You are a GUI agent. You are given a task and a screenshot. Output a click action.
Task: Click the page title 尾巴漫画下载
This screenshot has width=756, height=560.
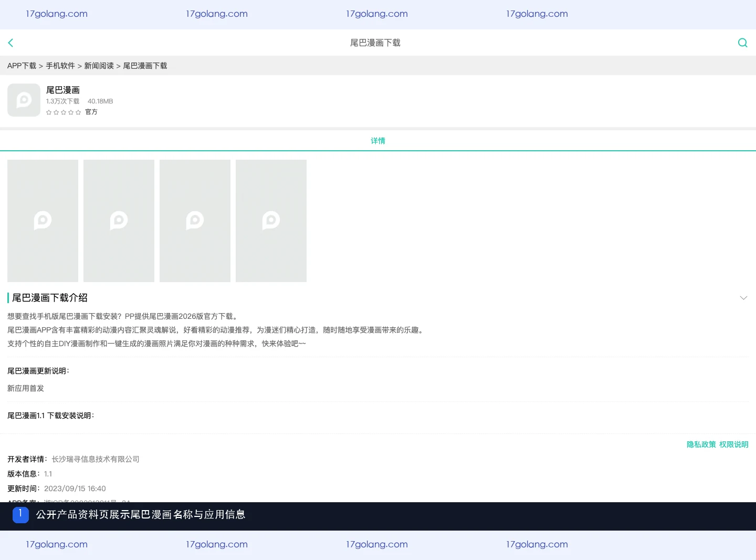pos(375,43)
